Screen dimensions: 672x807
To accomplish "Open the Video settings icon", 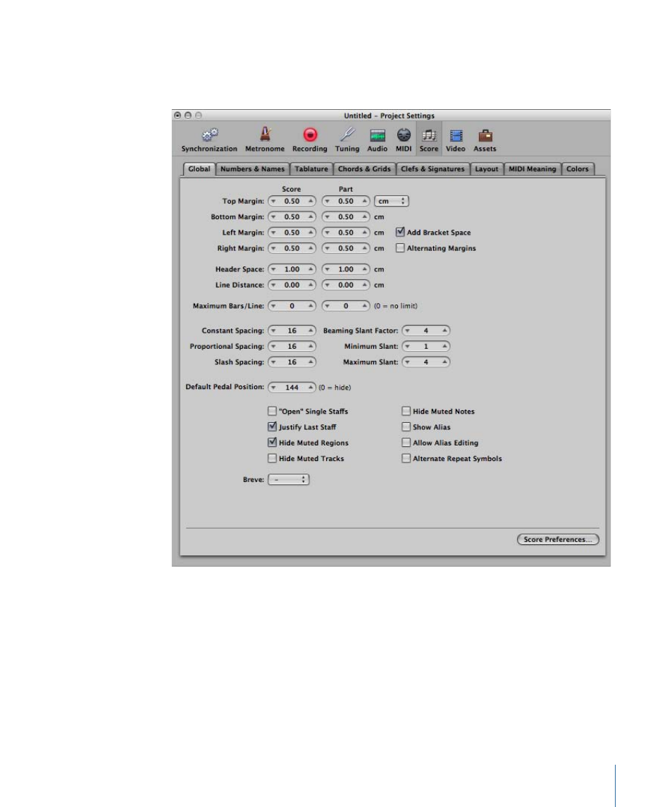I will click(456, 140).
